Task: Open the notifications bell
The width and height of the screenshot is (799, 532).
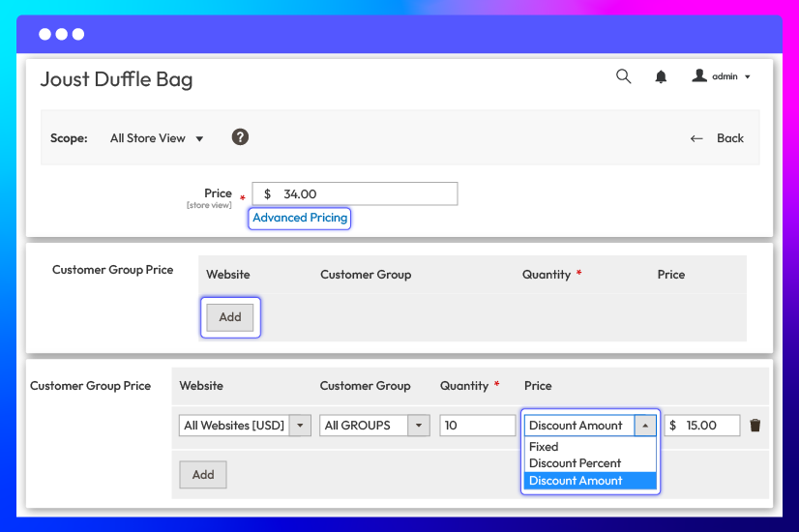Action: [x=661, y=77]
